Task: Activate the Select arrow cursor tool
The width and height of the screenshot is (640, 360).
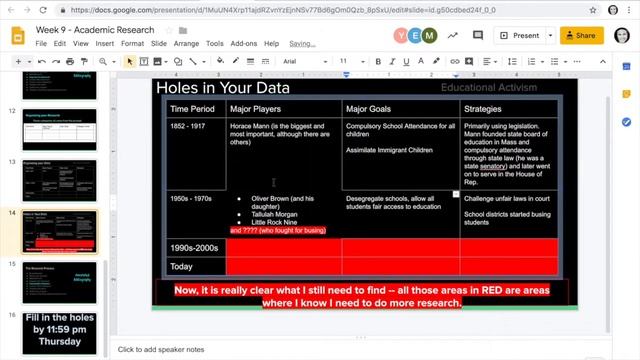Action: coord(130,62)
